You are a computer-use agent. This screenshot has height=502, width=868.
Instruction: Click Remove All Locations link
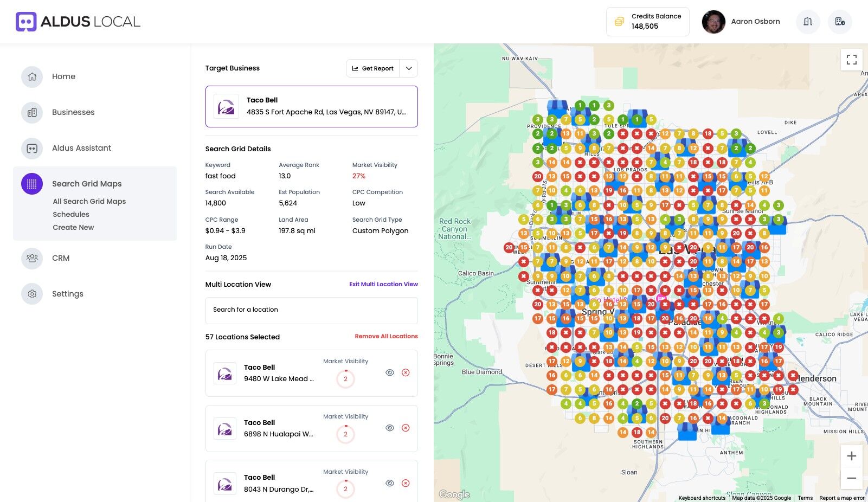point(387,336)
